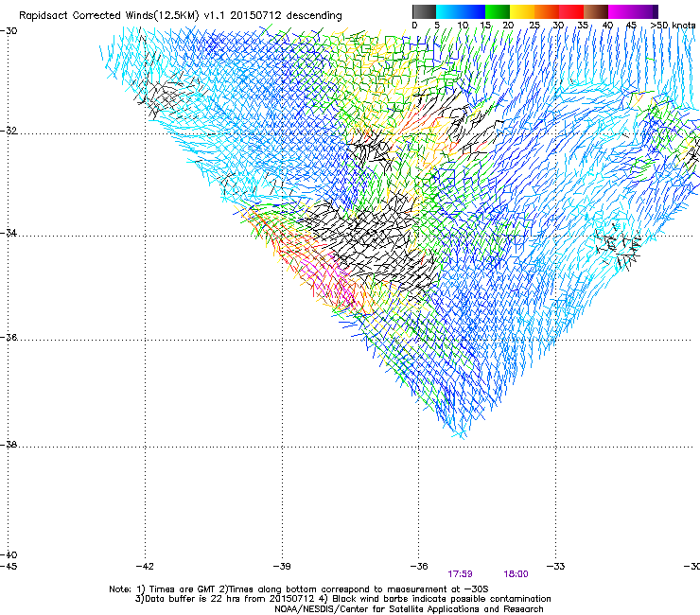Viewport: 700px width, 615px height.
Task: Click the 'NOAA/NESDIS/Center for Satellite Applications' credit
Action: coord(378,609)
